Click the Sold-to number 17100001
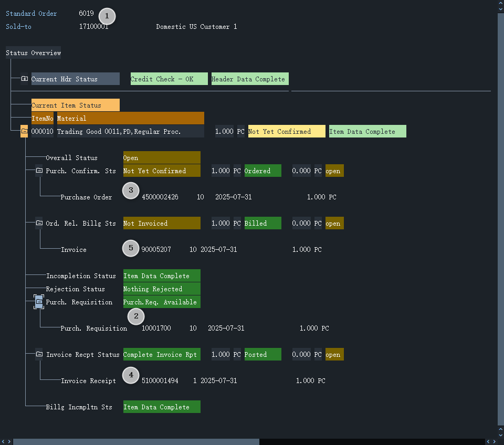The height and width of the screenshot is (445, 504). (94, 26)
